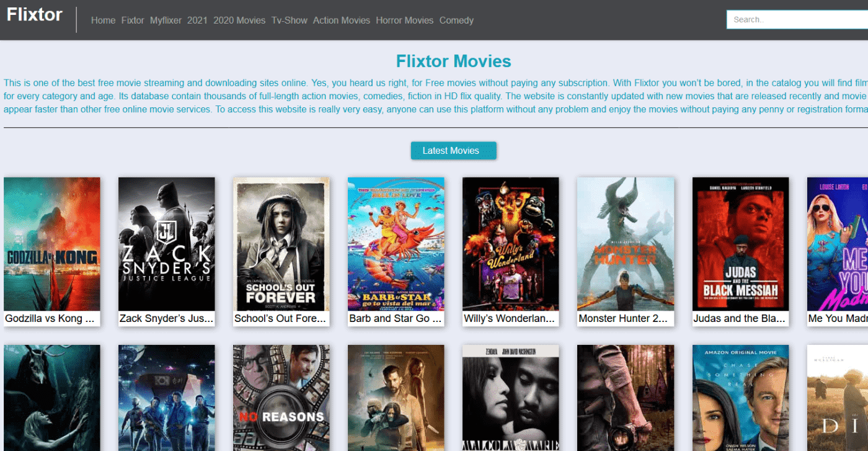The image size is (868, 451).
Task: Open 2020 Movies category
Action: coord(239,20)
